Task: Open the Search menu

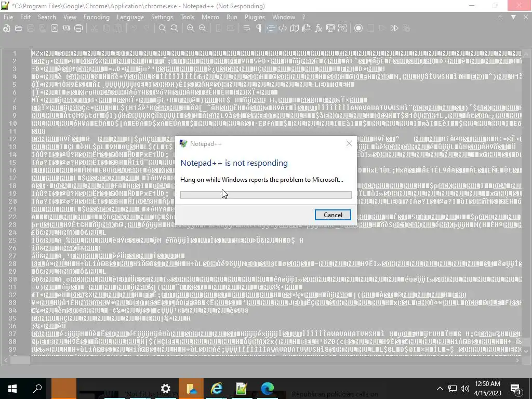Action: click(x=47, y=17)
